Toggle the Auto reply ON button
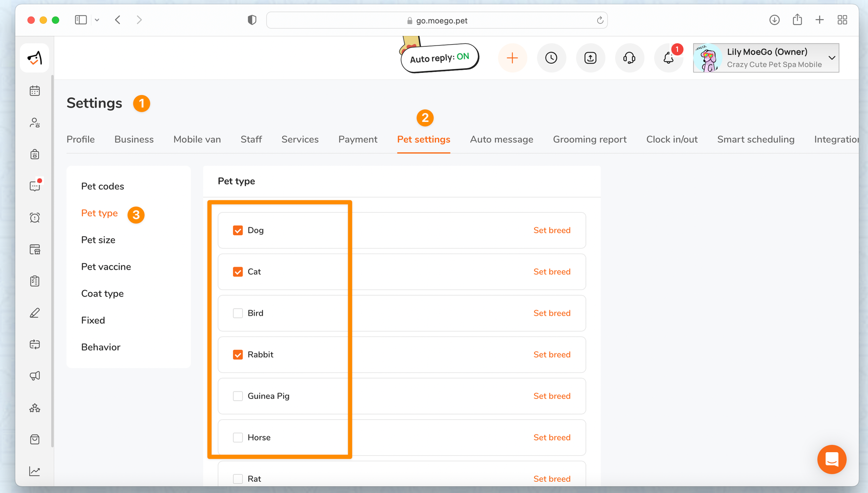 (439, 58)
